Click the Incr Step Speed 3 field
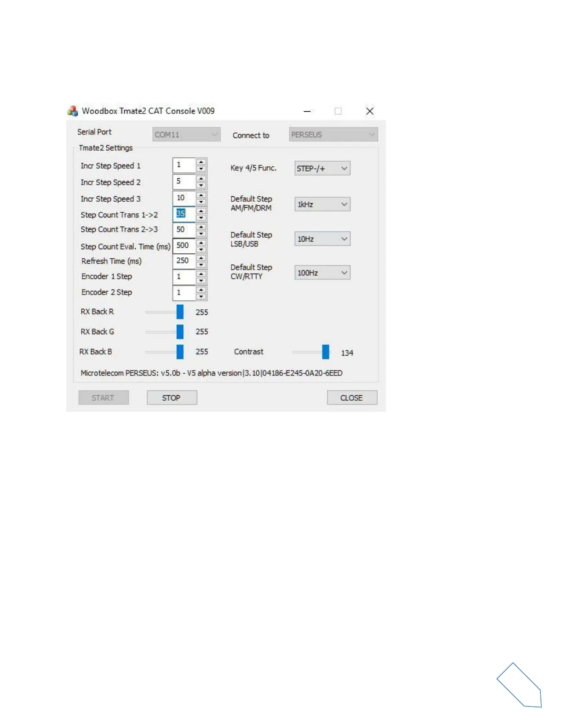Image resolution: width=563 pixels, height=728 pixels. pyautogui.click(x=184, y=198)
